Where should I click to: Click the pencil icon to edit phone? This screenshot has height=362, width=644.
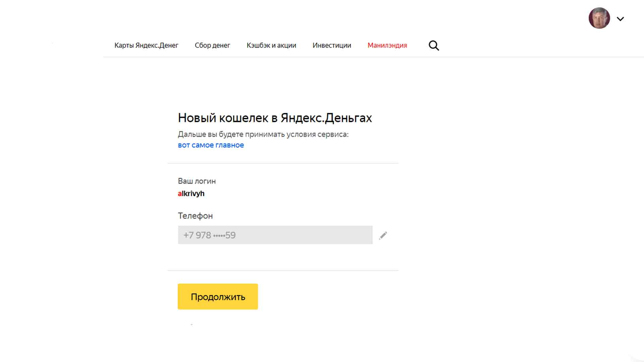[383, 235]
